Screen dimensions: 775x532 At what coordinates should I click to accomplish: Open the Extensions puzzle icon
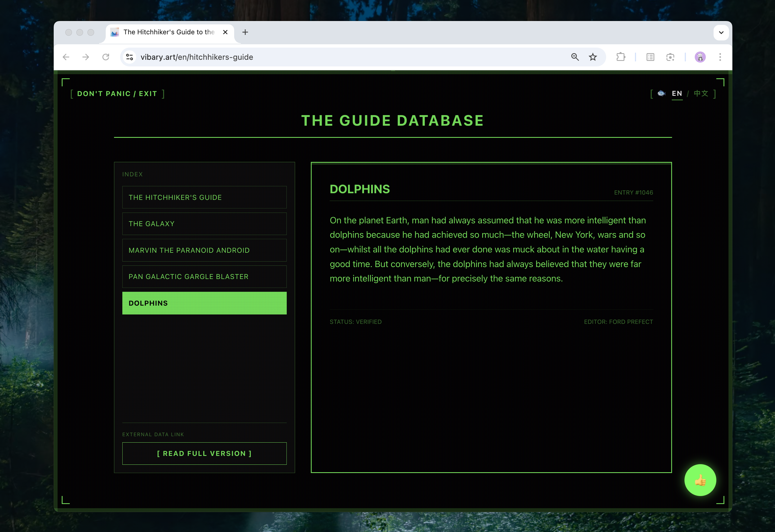[x=621, y=57]
